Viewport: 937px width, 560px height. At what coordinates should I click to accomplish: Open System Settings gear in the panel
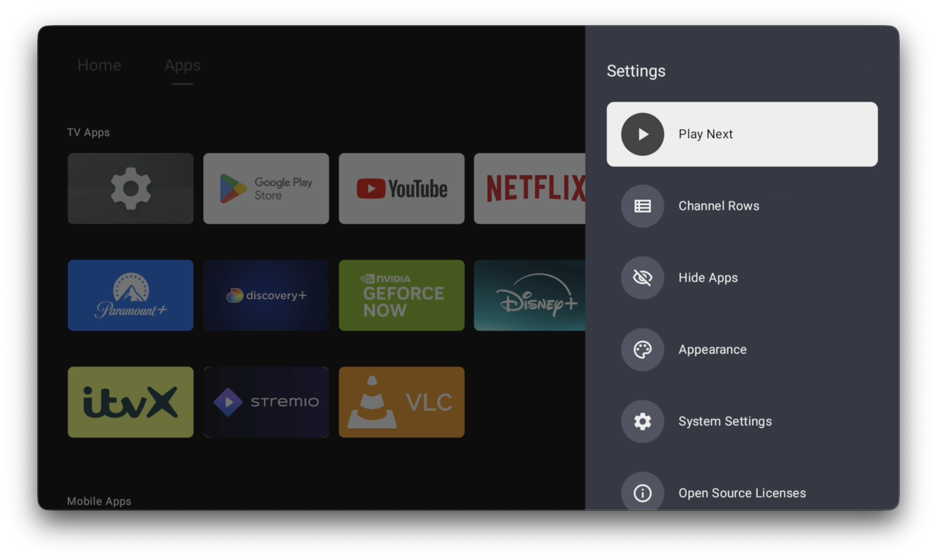[x=642, y=421]
